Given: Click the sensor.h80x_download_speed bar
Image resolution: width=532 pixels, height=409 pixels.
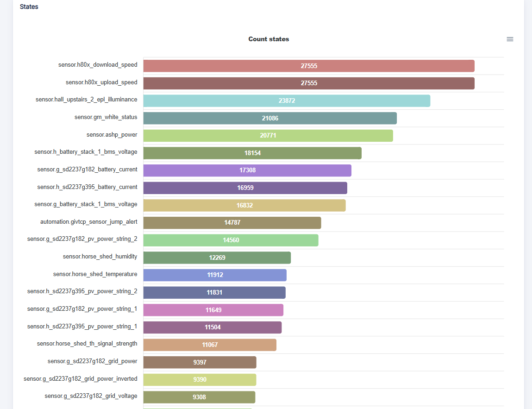Looking at the screenshot, I should (309, 66).
